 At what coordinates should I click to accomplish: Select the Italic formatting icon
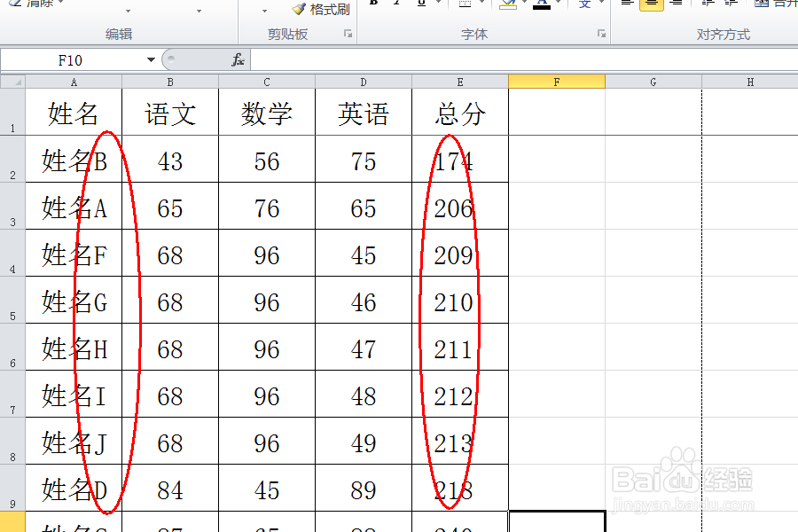396,5
